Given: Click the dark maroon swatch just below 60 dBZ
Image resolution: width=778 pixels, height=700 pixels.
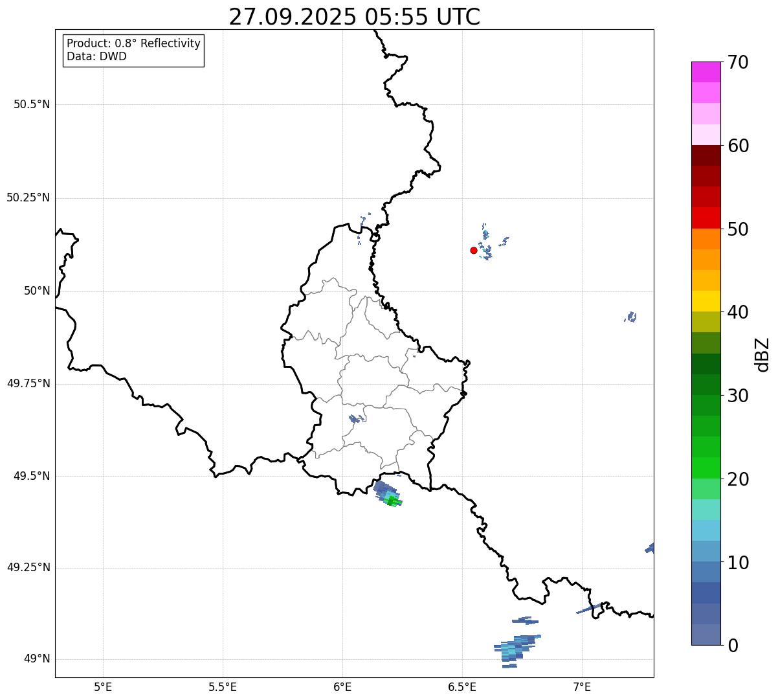Looking at the screenshot, I should click(x=706, y=155).
